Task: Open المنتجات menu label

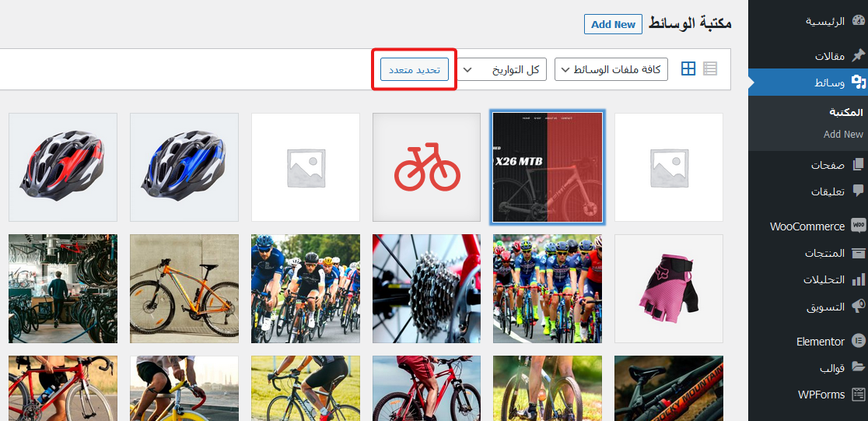Action: pyautogui.click(x=824, y=253)
